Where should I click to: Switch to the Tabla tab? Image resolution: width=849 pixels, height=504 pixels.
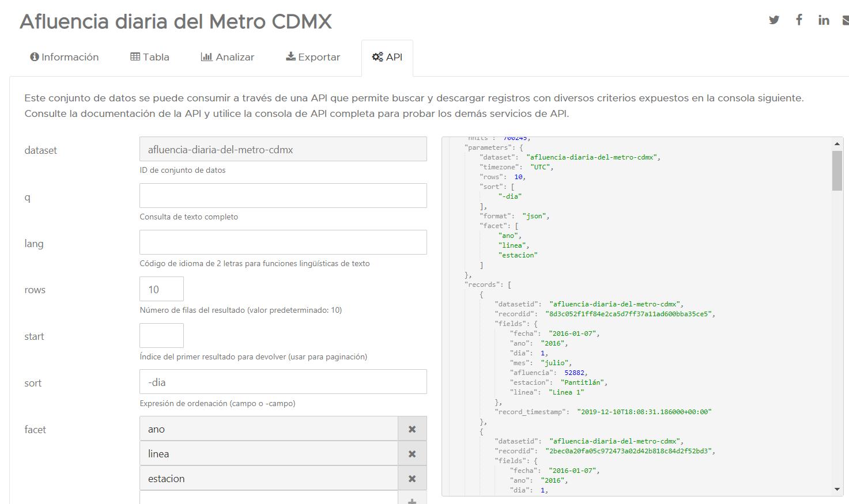[150, 57]
